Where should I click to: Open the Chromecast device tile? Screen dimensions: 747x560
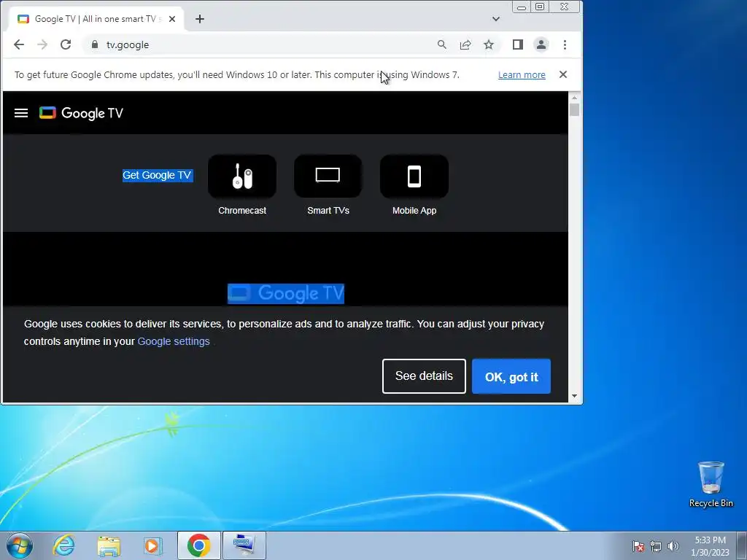(242, 176)
